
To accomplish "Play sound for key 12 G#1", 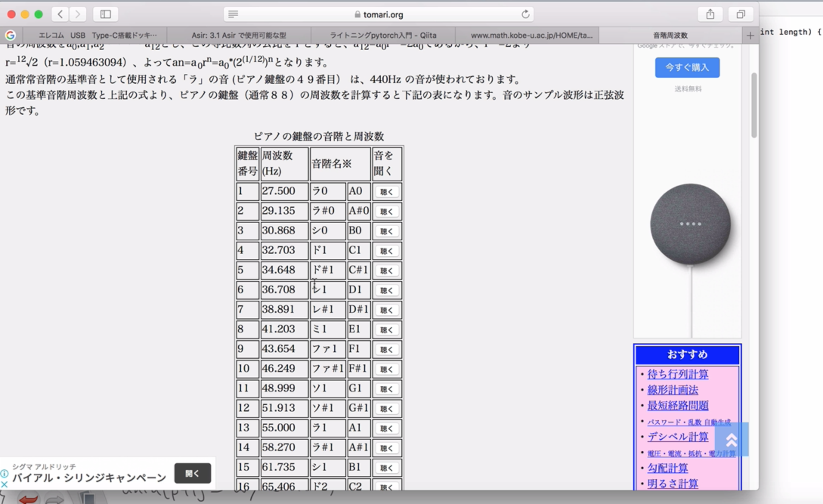I will (x=387, y=408).
